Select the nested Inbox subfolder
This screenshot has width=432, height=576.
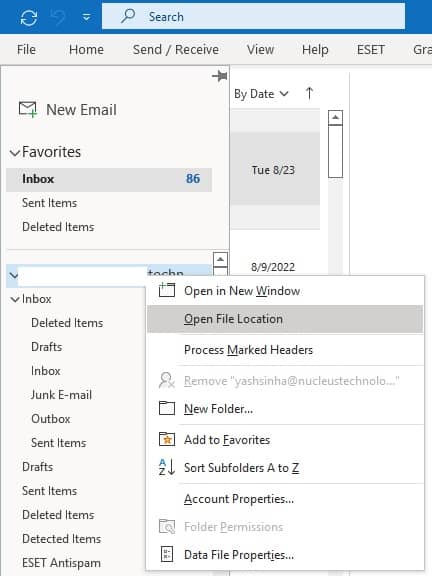46,371
